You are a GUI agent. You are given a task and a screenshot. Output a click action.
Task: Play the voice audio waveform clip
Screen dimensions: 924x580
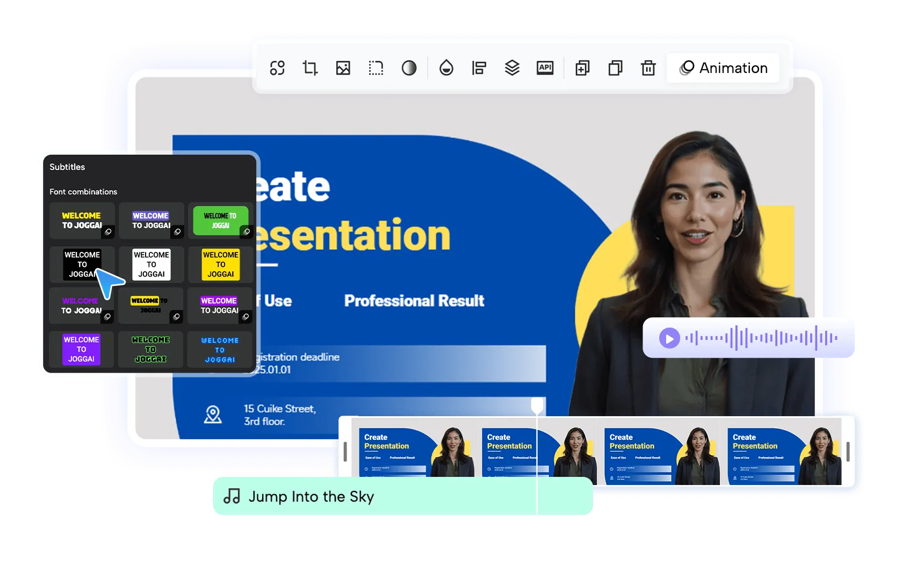(x=669, y=338)
